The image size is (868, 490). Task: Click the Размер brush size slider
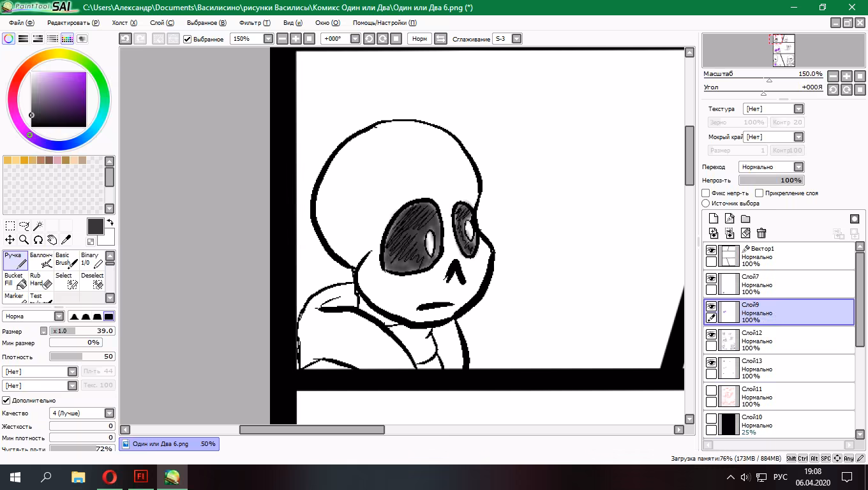coord(82,331)
